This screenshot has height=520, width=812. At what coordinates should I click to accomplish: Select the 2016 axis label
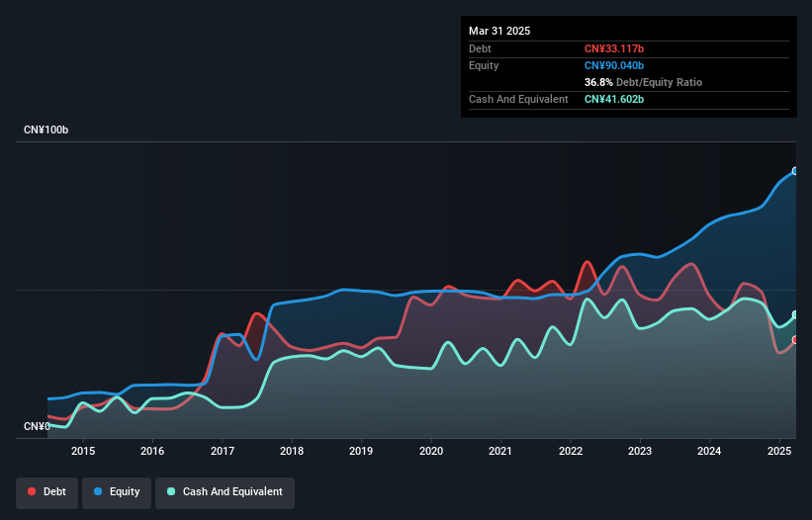click(x=152, y=451)
